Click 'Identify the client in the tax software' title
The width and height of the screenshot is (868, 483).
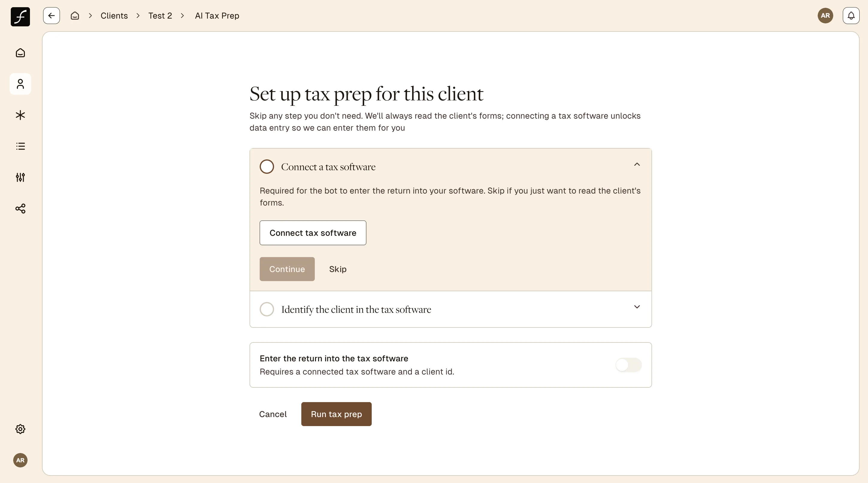click(x=356, y=310)
